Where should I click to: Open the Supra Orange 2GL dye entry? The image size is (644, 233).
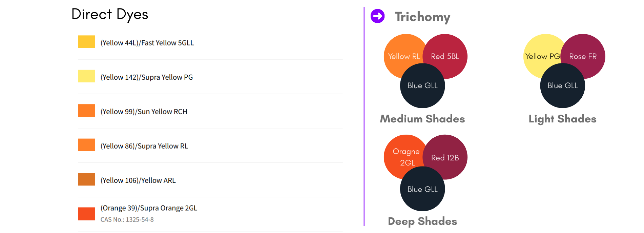click(x=149, y=208)
